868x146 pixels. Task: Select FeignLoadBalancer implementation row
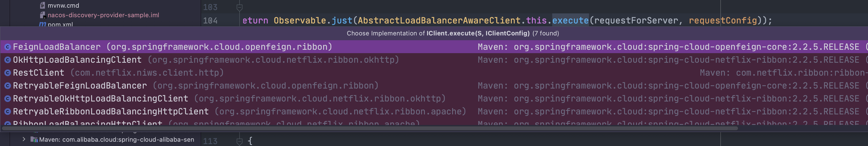pyautogui.click(x=434, y=47)
